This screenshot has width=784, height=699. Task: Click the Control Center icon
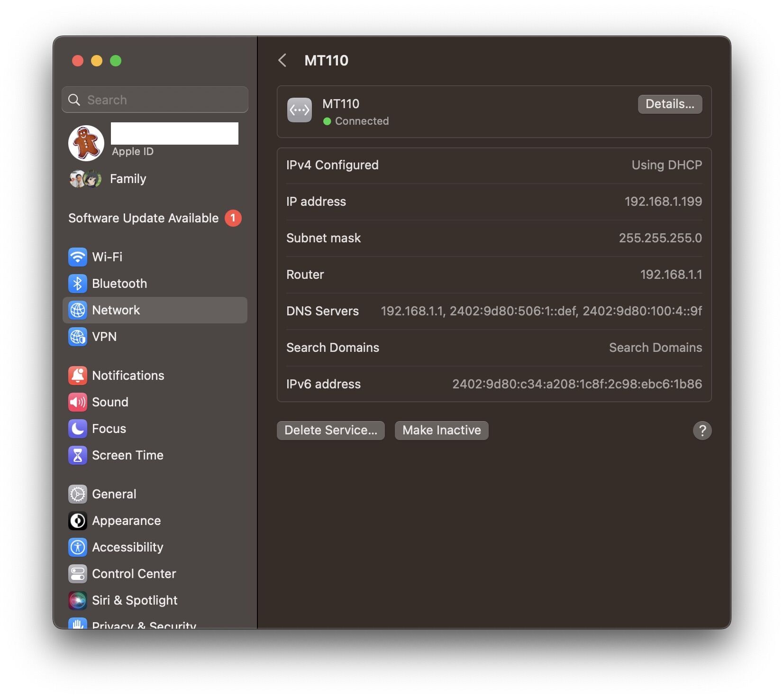[x=78, y=574]
